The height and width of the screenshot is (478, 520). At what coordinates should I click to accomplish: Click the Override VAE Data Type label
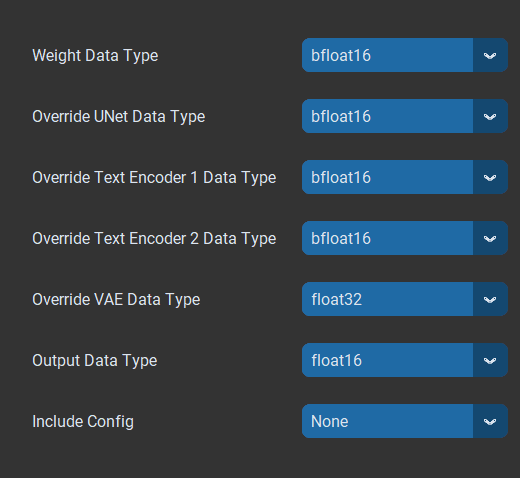point(116,300)
